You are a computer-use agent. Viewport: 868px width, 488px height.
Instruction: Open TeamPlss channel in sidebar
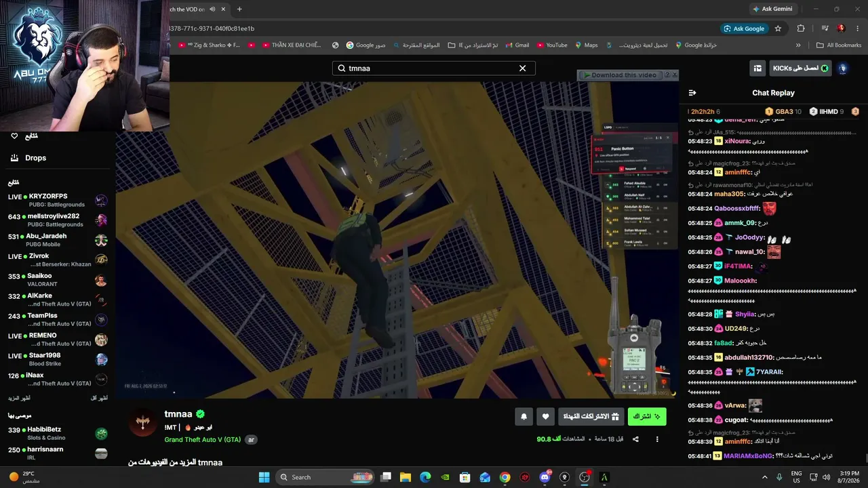click(x=58, y=319)
